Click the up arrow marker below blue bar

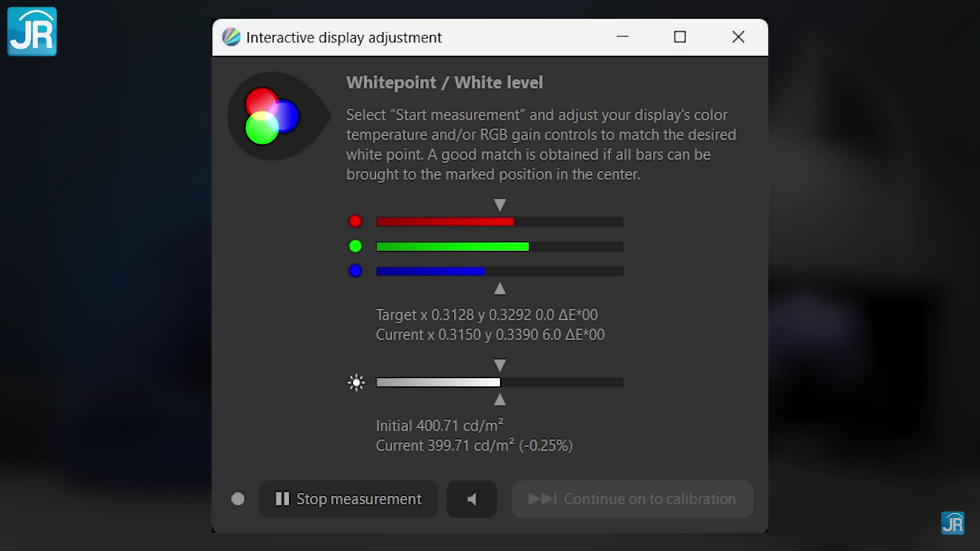tap(500, 289)
